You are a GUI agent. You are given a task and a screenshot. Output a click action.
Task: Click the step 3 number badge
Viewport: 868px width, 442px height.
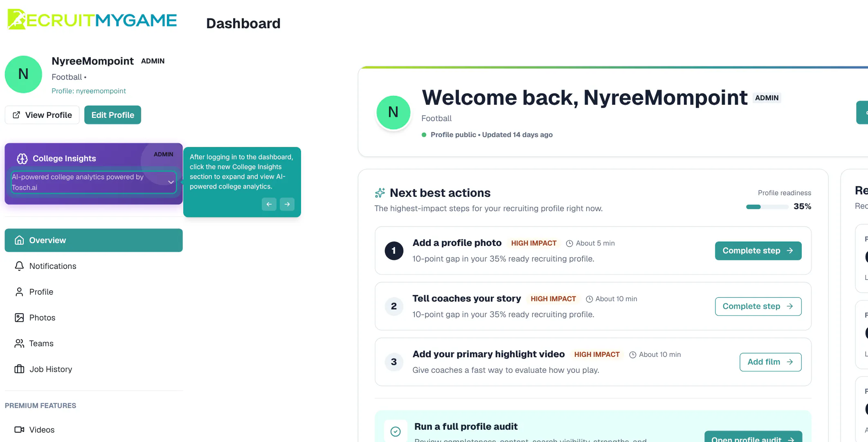coord(394,362)
